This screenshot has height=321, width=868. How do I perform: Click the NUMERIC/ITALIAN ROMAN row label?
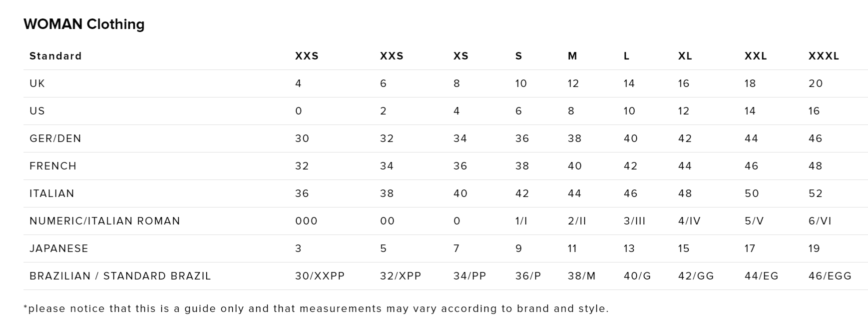(104, 221)
